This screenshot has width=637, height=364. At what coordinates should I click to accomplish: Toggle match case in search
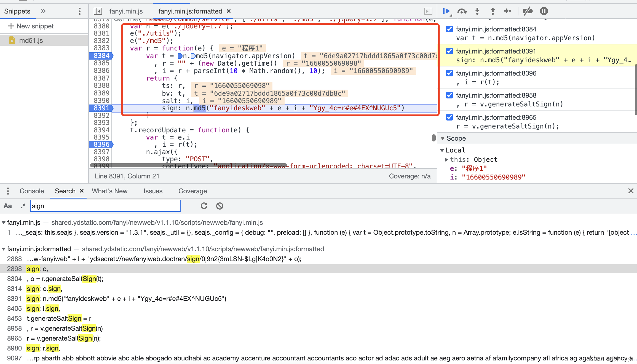8,206
